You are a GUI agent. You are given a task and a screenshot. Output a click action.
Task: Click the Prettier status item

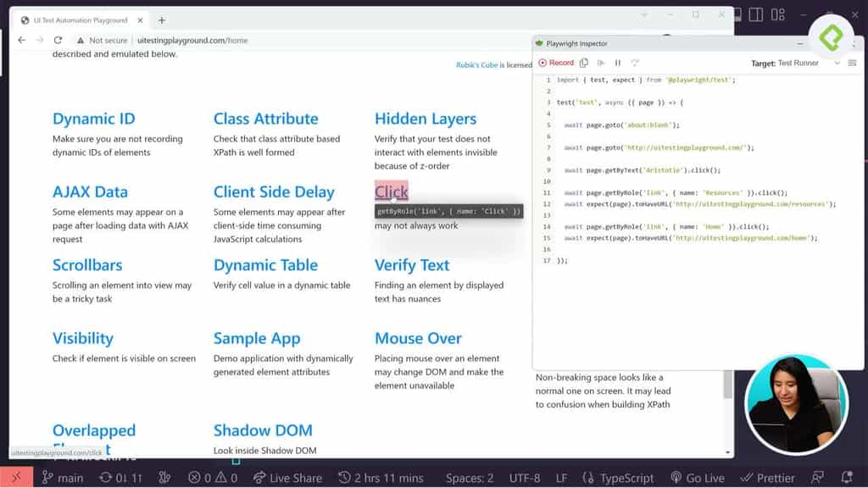768,478
